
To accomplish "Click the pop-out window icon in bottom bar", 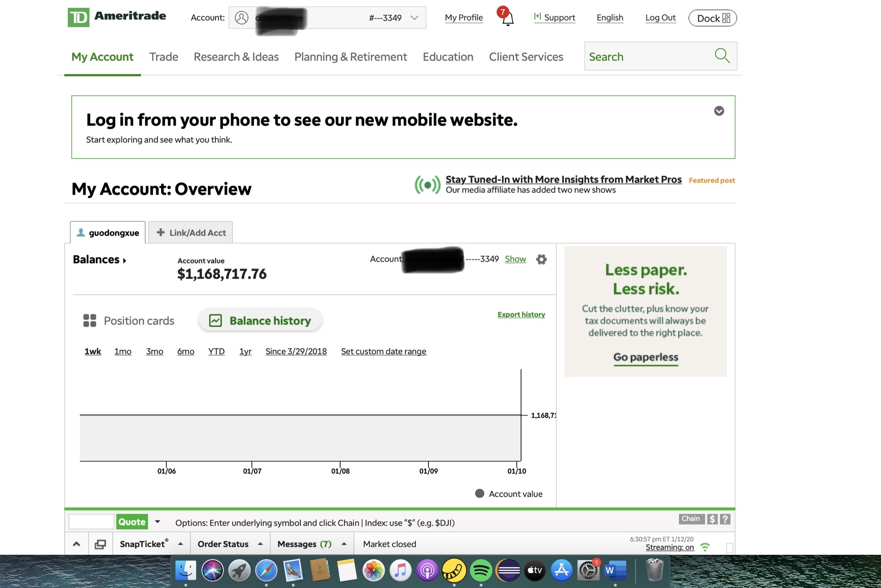I will (x=100, y=544).
